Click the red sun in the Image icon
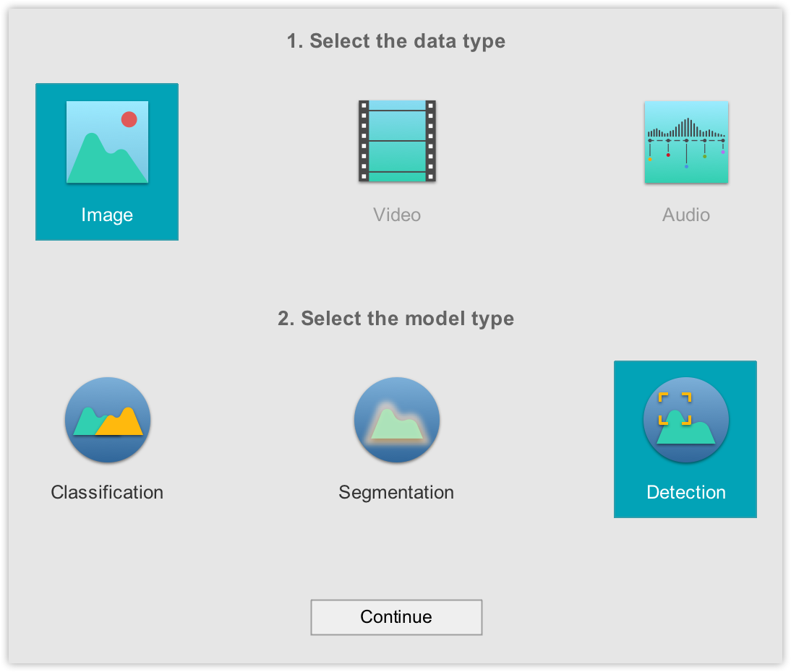Image resolution: width=791 pixels, height=672 pixels. 129,119
